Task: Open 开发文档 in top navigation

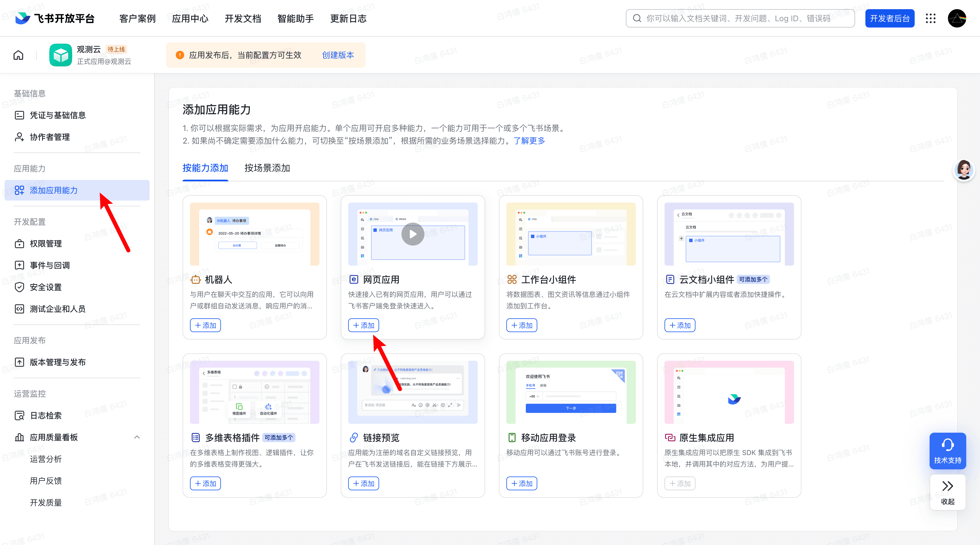Action: coord(243,18)
